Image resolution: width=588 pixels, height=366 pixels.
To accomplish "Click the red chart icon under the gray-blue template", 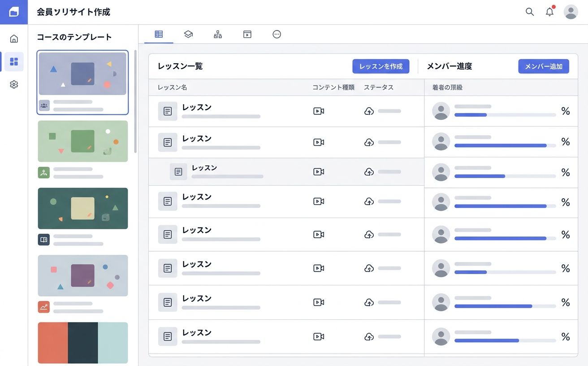I will pos(44,307).
